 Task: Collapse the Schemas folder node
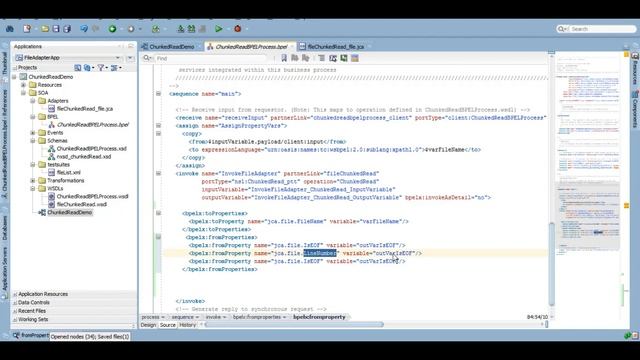pyautogui.click(x=33, y=141)
